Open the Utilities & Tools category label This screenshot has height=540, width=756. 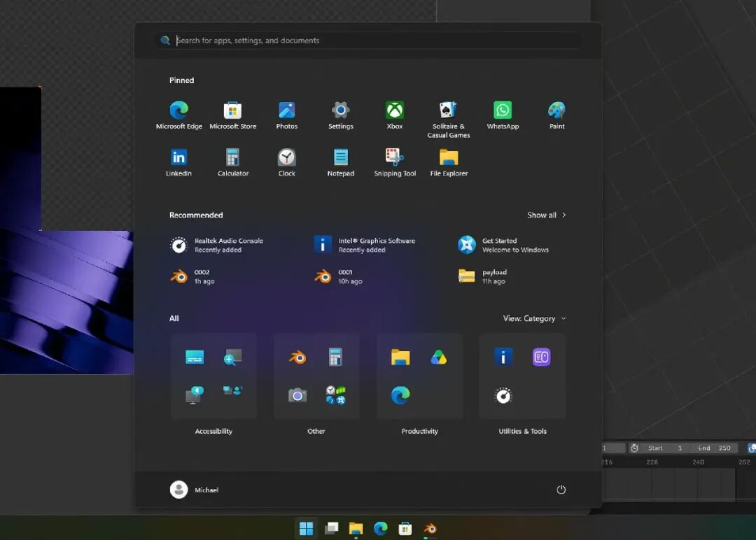[522, 431]
